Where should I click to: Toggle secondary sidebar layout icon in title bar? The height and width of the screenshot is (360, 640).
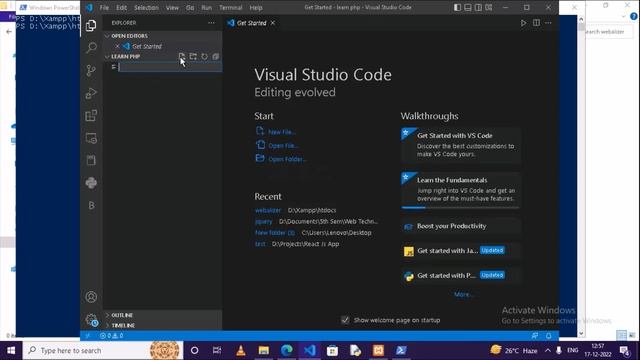[x=478, y=7]
